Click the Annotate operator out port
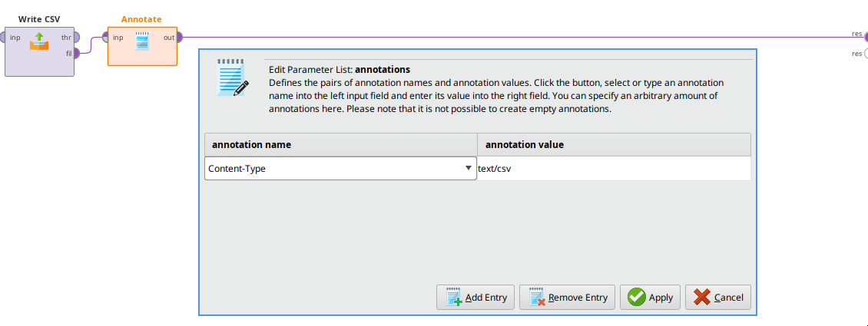This screenshot has width=868, height=326. (x=177, y=37)
